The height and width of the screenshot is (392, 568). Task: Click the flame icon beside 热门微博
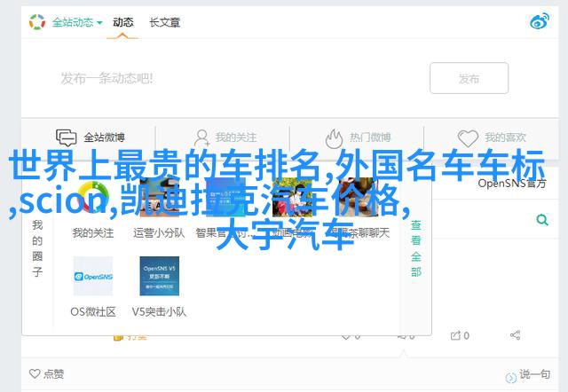coord(334,138)
